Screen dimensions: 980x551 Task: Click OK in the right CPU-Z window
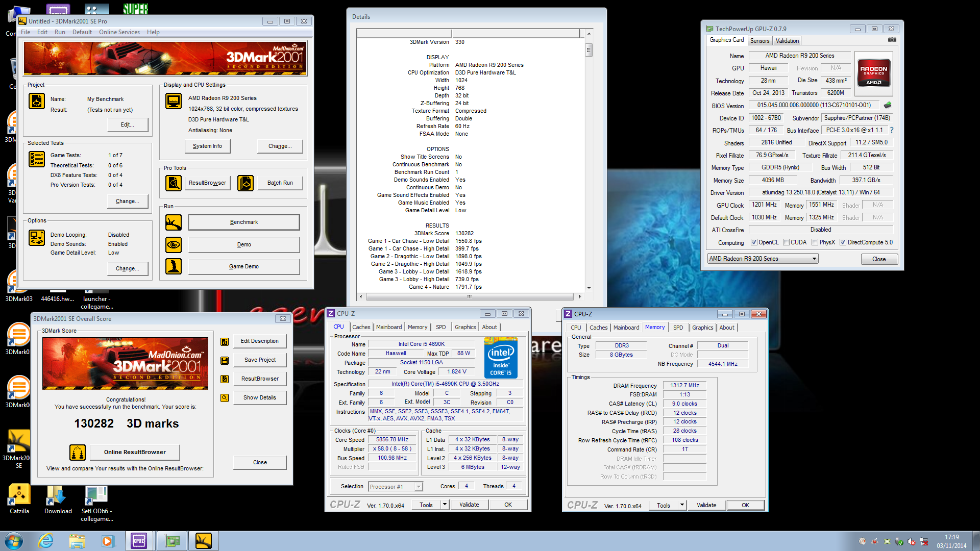click(x=745, y=505)
